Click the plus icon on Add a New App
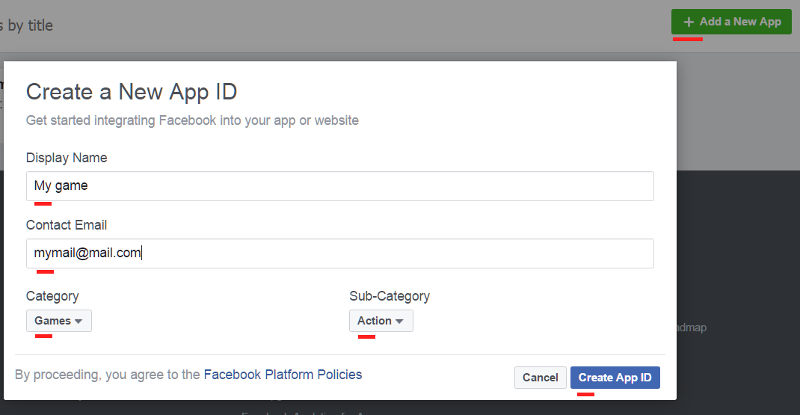 (x=688, y=22)
